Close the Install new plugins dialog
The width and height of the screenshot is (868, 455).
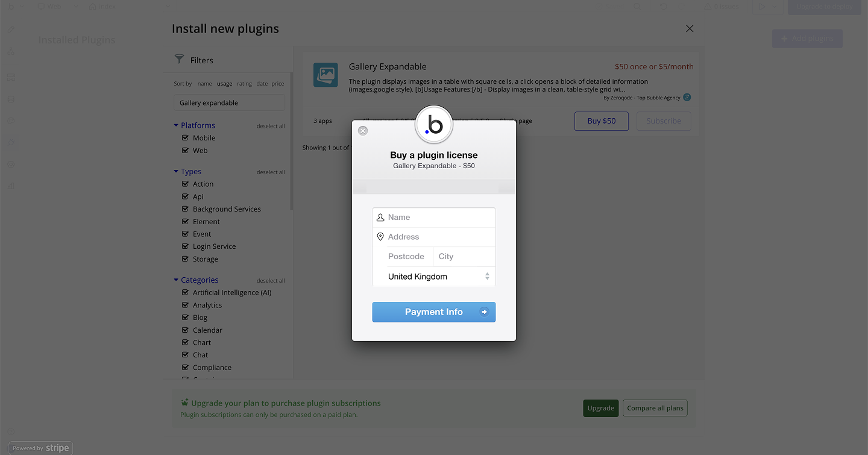(690, 29)
